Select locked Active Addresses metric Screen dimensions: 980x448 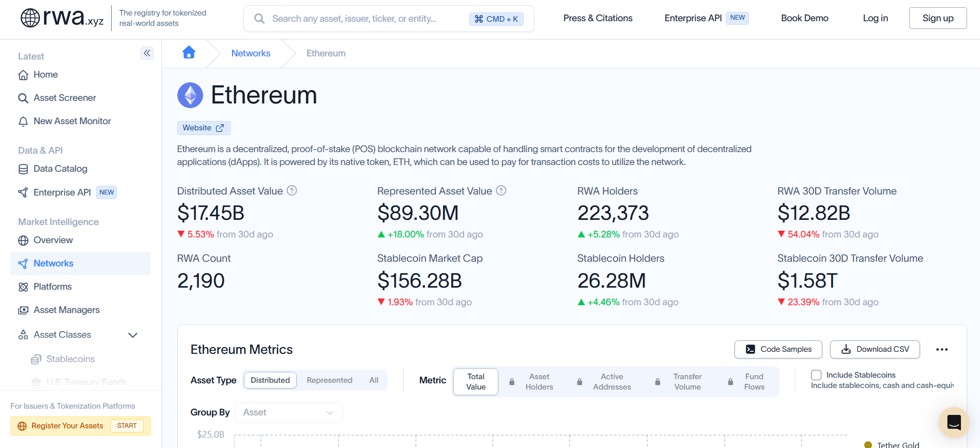point(605,382)
